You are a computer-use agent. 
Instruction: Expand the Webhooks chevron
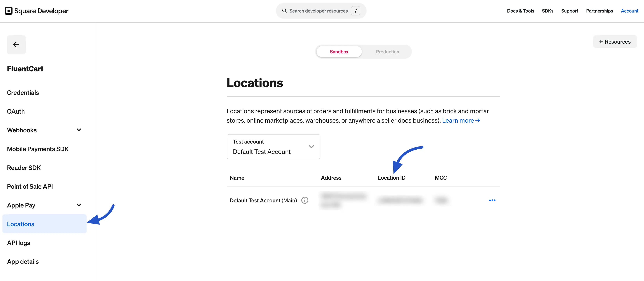[79, 130]
